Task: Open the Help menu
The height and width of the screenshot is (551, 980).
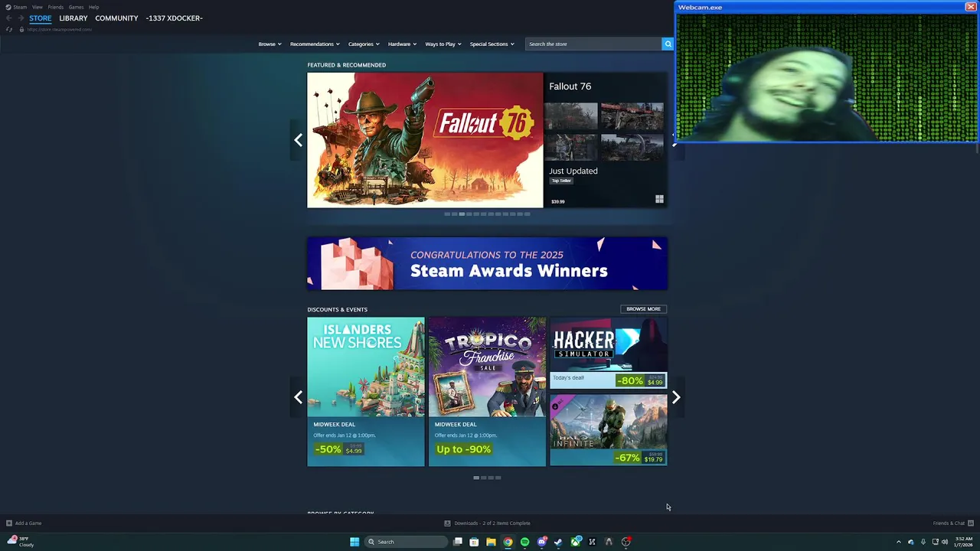Action: 93,7
